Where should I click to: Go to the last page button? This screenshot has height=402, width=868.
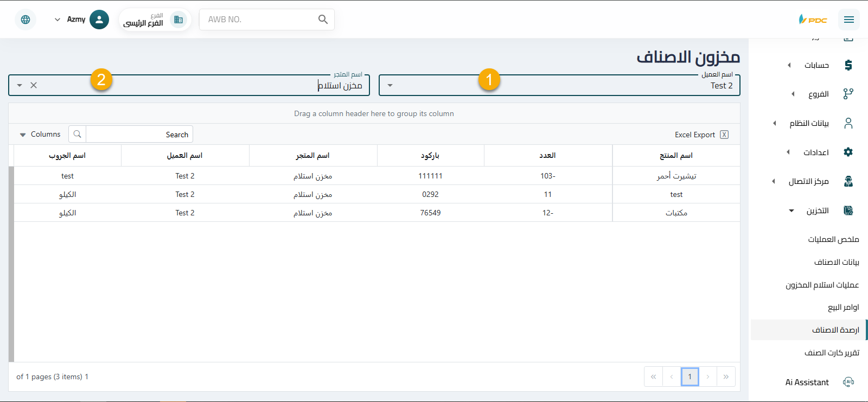[726, 377]
